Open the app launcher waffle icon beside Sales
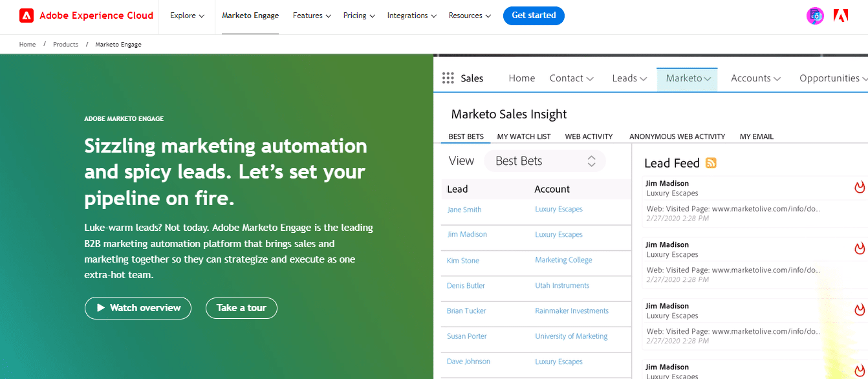 click(448, 78)
